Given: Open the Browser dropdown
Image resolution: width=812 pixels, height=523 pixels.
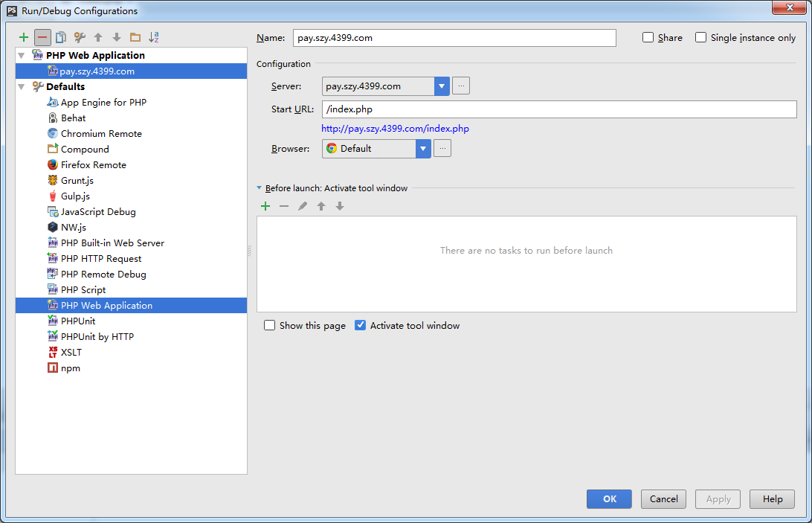Looking at the screenshot, I should pos(423,148).
